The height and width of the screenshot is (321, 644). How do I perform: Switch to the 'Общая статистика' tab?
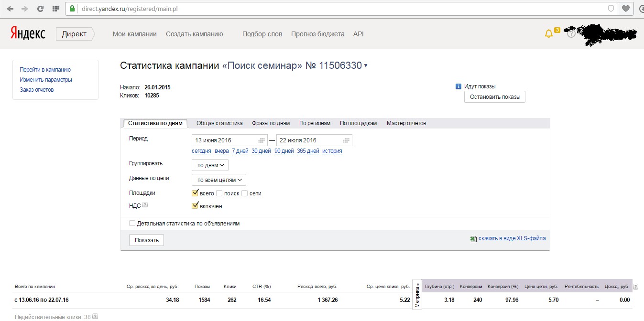click(x=219, y=123)
